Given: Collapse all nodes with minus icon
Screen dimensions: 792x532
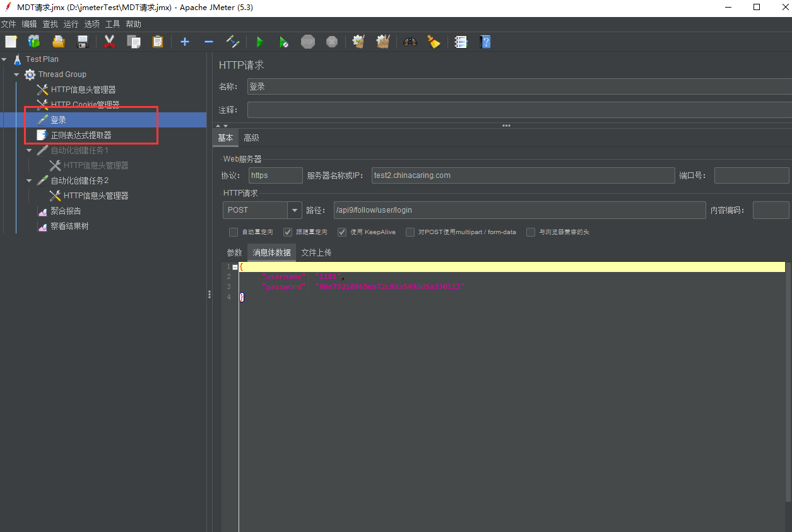Looking at the screenshot, I should tap(209, 42).
